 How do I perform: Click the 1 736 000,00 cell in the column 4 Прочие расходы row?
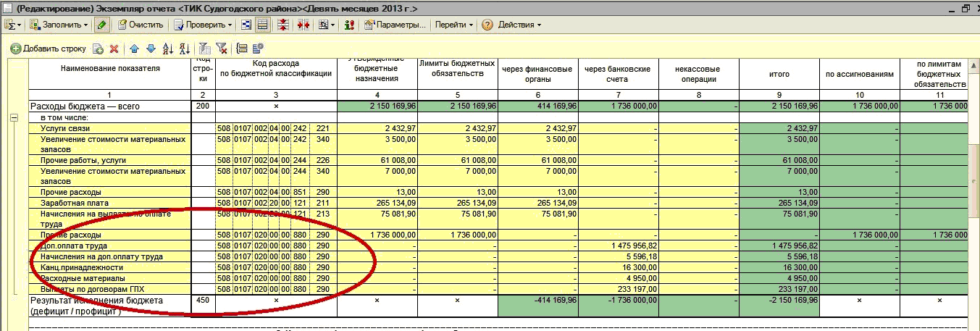coord(377,235)
